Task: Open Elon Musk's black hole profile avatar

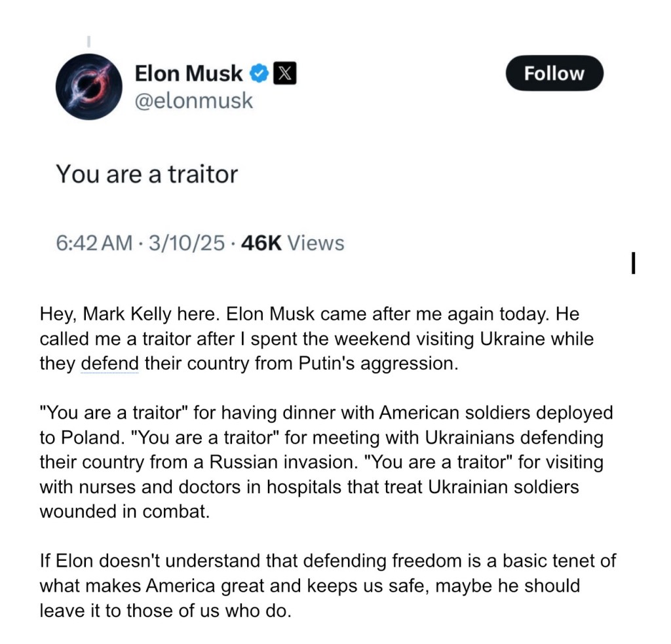Action: pyautogui.click(x=88, y=86)
